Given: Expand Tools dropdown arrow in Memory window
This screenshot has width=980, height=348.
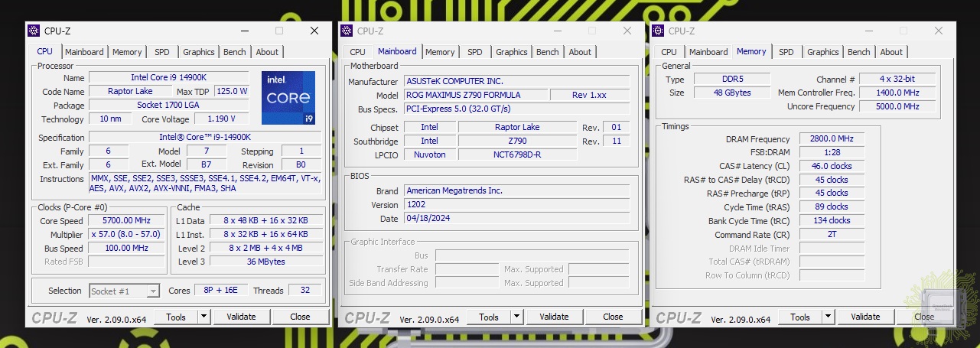Looking at the screenshot, I should [x=828, y=317].
